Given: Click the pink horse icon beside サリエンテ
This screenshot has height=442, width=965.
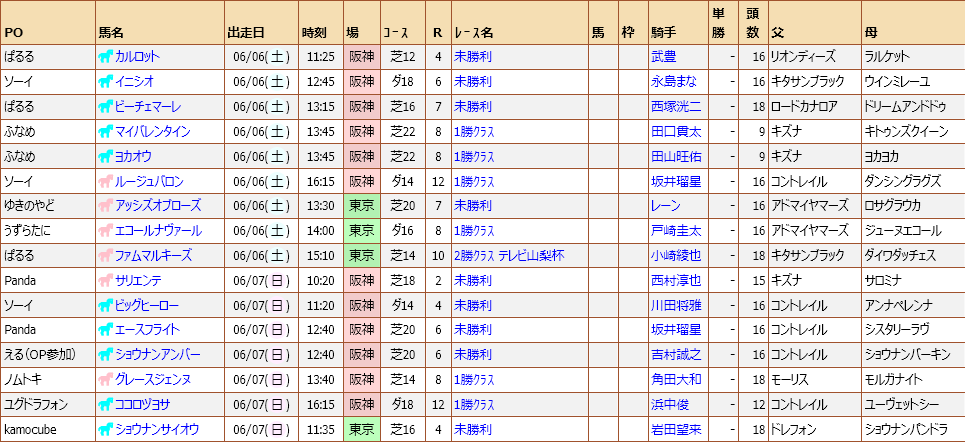Looking at the screenshot, I should tap(105, 281).
